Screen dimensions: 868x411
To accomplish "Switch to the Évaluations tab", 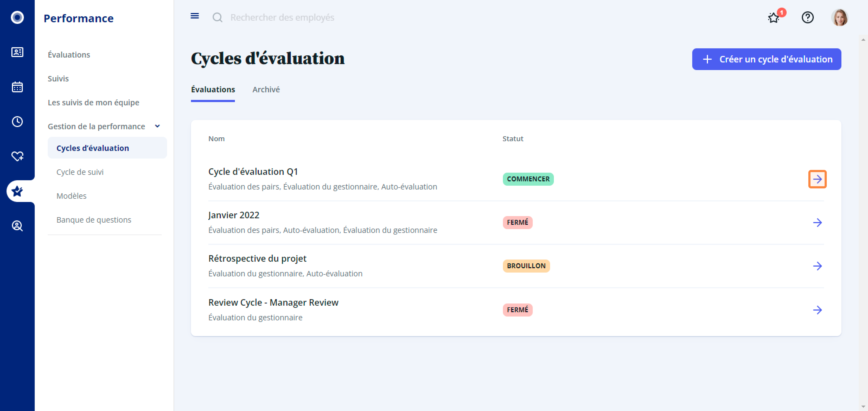I will [x=213, y=90].
